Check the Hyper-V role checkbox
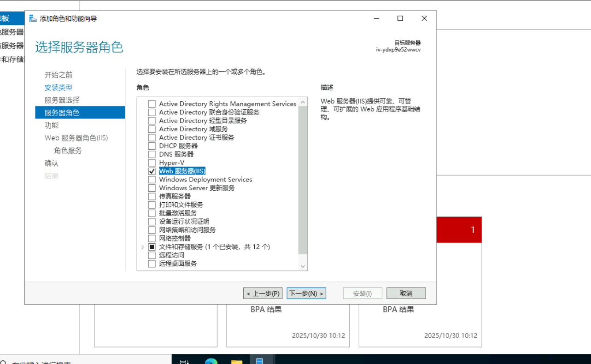 click(x=152, y=163)
